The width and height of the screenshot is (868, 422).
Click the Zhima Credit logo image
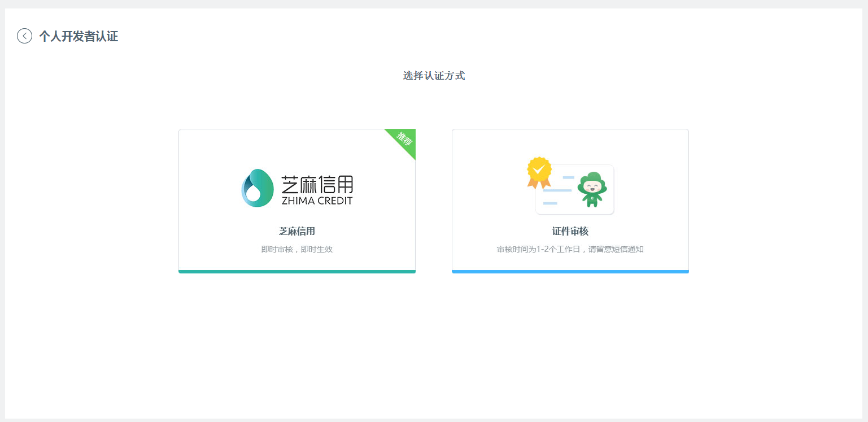pos(297,188)
